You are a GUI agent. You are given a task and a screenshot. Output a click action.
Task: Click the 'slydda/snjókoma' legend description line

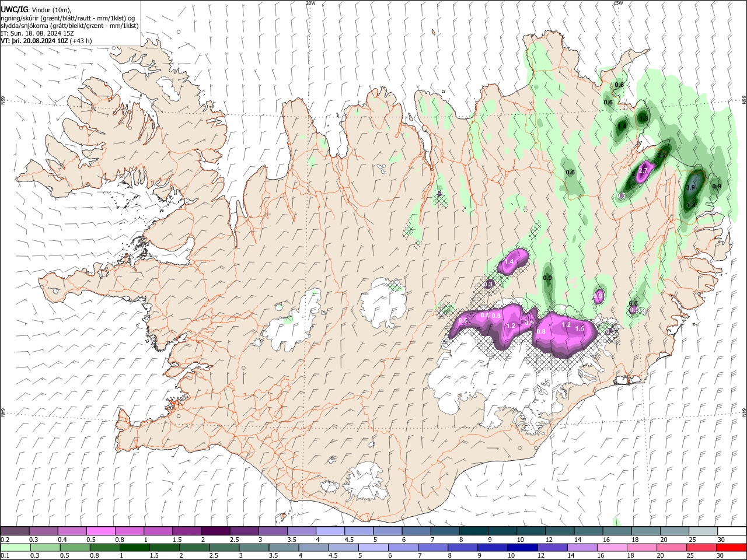click(69, 26)
